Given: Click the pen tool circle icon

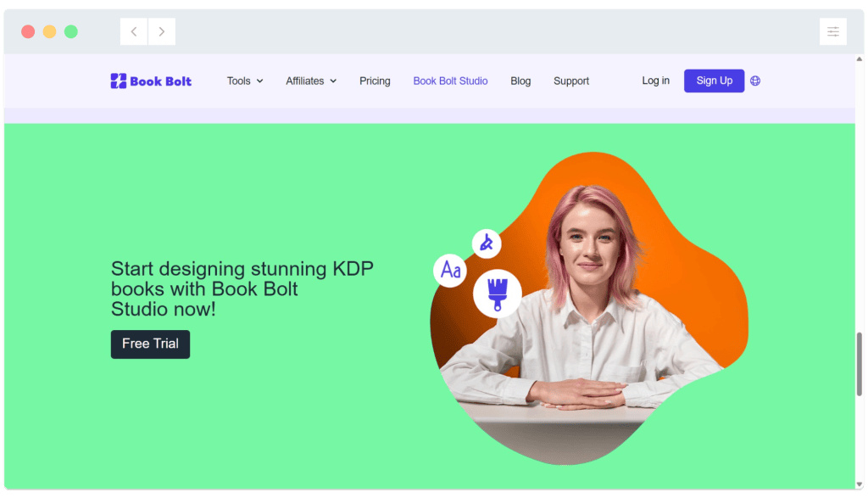Looking at the screenshot, I should 487,243.
